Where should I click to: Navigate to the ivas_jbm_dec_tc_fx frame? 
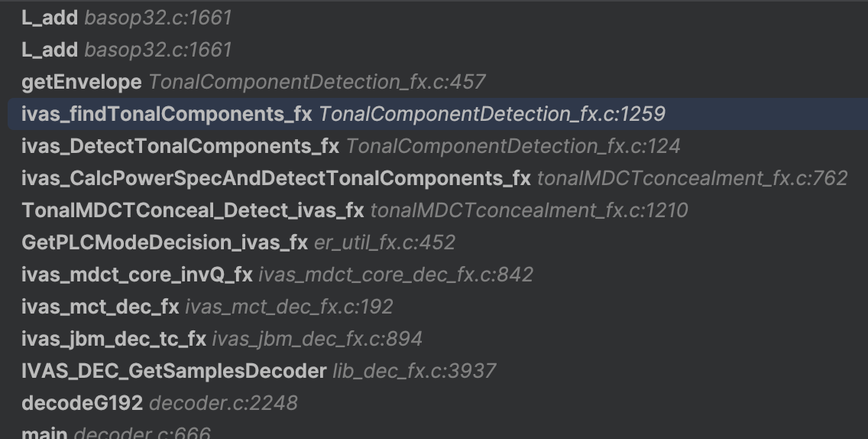tap(114, 339)
